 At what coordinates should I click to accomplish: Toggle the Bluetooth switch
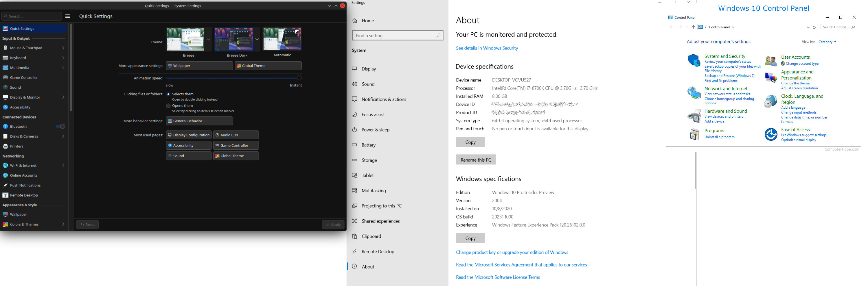coord(60,127)
